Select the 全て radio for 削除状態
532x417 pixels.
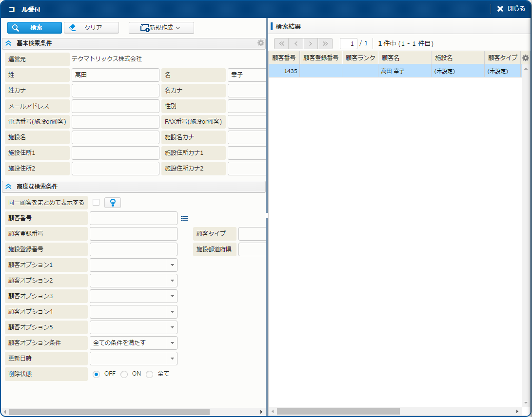(150, 374)
